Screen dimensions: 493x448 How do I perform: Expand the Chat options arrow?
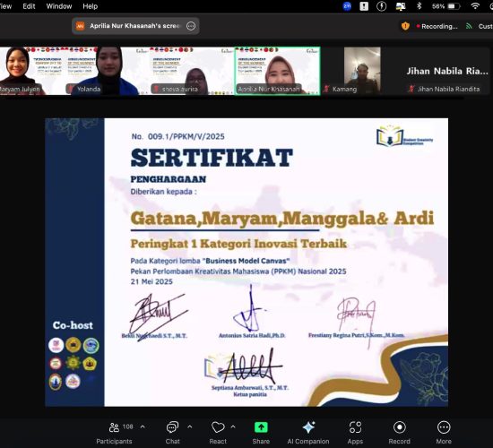pyautogui.click(x=190, y=426)
